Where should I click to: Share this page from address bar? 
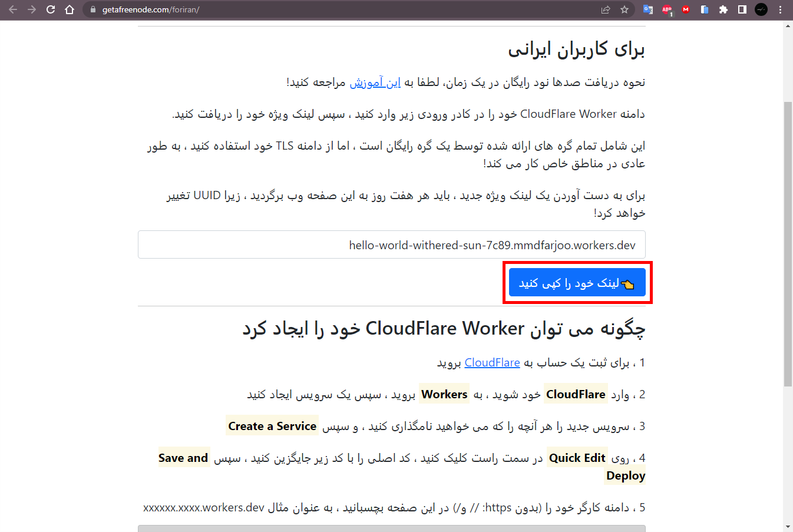(606, 9)
